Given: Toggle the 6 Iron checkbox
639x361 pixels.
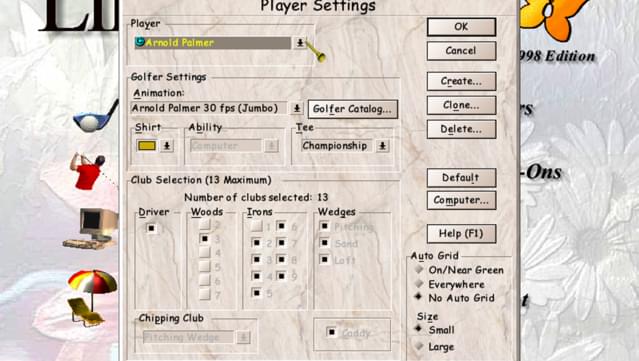Looking at the screenshot, I should click(281, 226).
